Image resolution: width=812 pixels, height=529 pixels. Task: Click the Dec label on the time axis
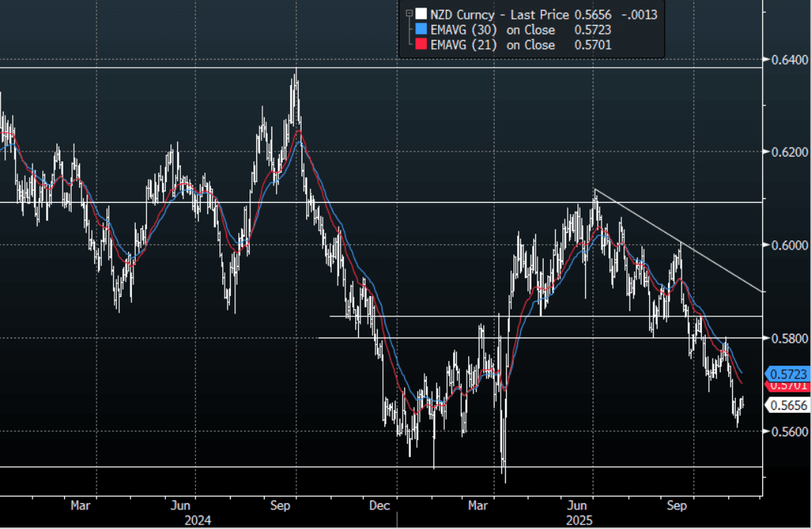[x=380, y=506]
